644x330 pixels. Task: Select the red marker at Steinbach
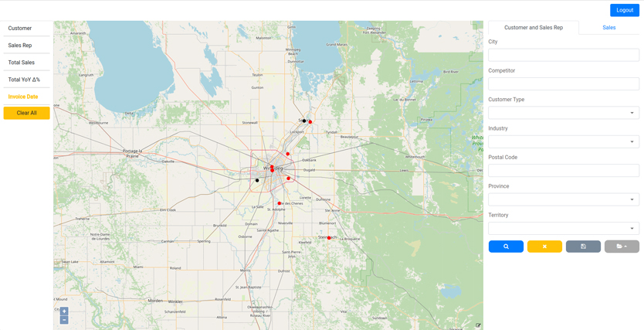point(329,238)
